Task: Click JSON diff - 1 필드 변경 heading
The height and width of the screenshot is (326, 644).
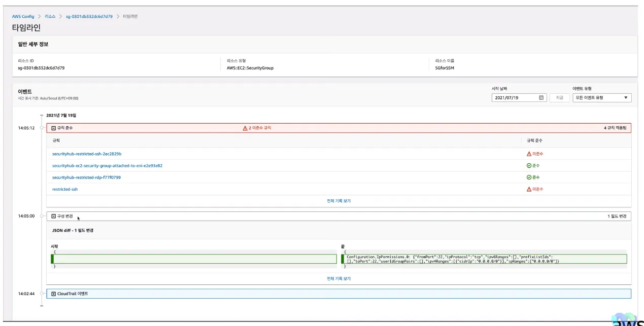Action: (x=73, y=230)
